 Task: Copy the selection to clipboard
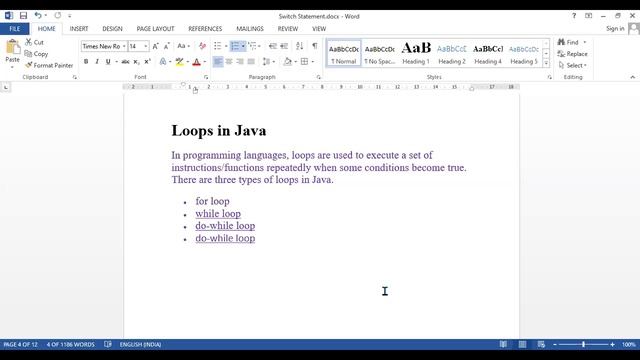pyautogui.click(x=36, y=53)
